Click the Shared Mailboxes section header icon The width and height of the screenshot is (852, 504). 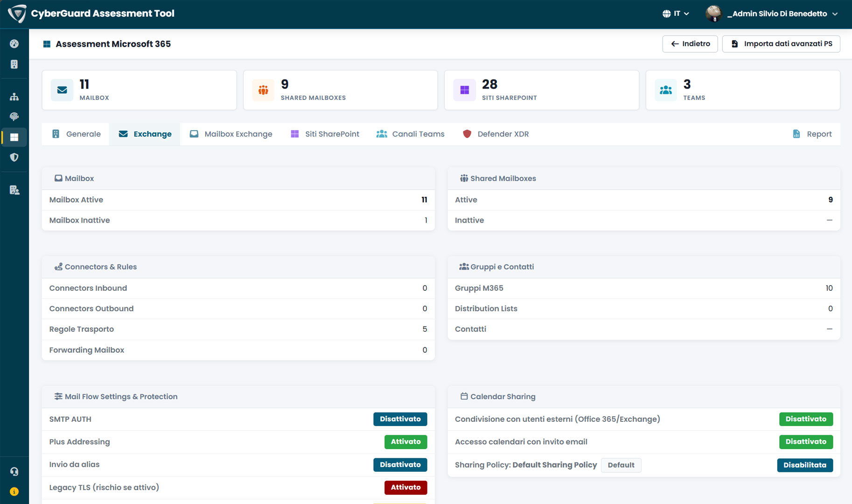[x=464, y=178]
